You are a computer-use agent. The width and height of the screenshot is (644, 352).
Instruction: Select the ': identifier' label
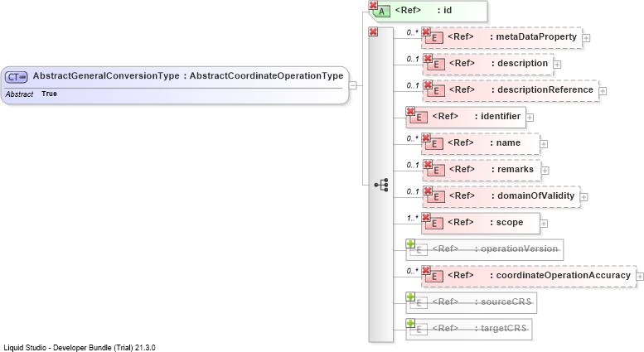pos(497,117)
